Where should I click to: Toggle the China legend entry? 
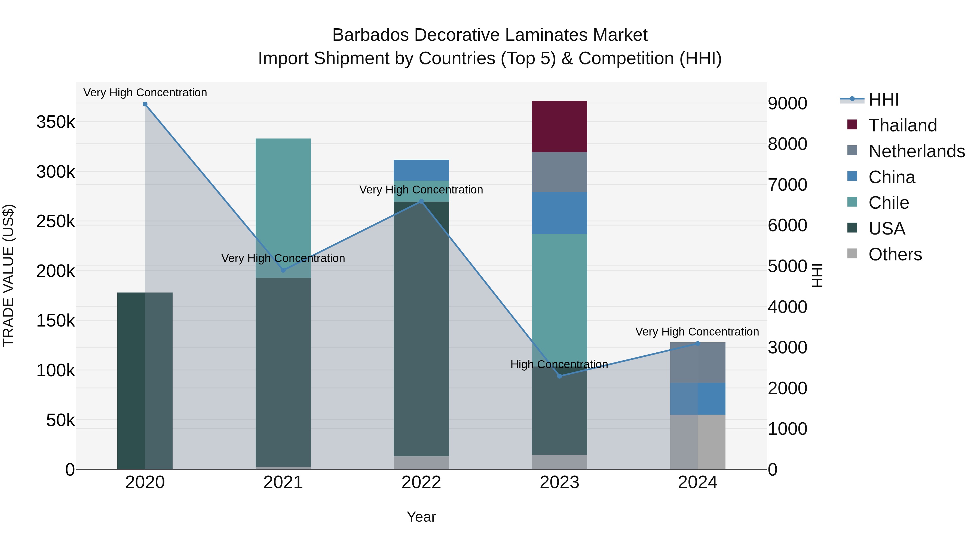(x=881, y=177)
